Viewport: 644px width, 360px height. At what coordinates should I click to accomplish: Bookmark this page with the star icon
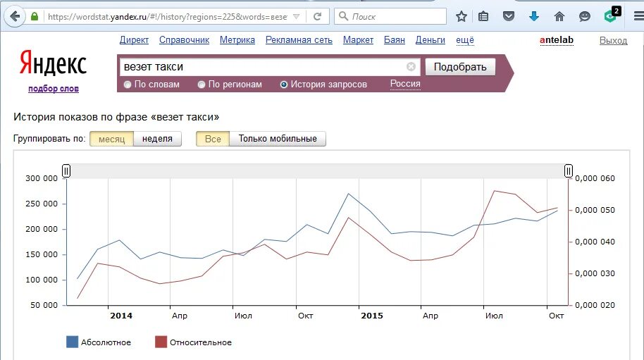coord(462,17)
